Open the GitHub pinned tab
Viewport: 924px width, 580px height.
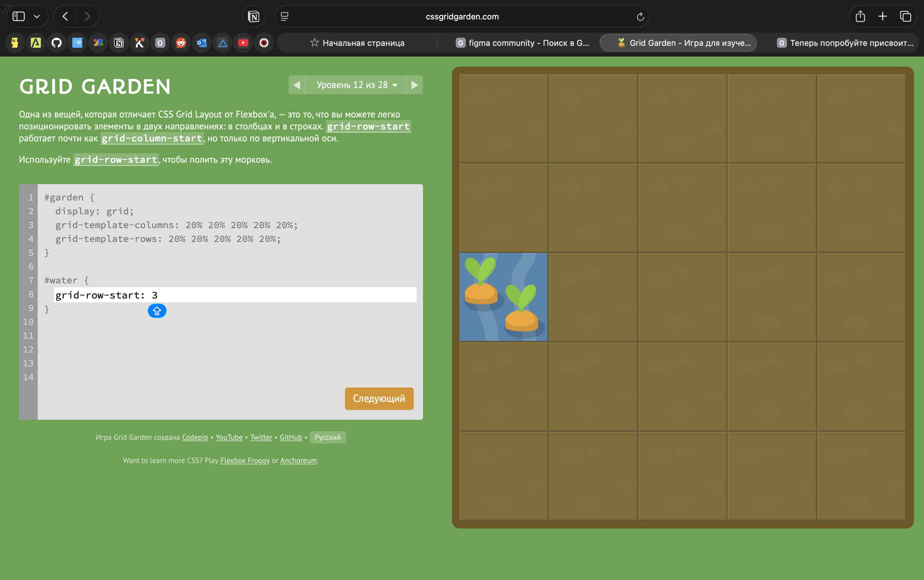point(56,43)
